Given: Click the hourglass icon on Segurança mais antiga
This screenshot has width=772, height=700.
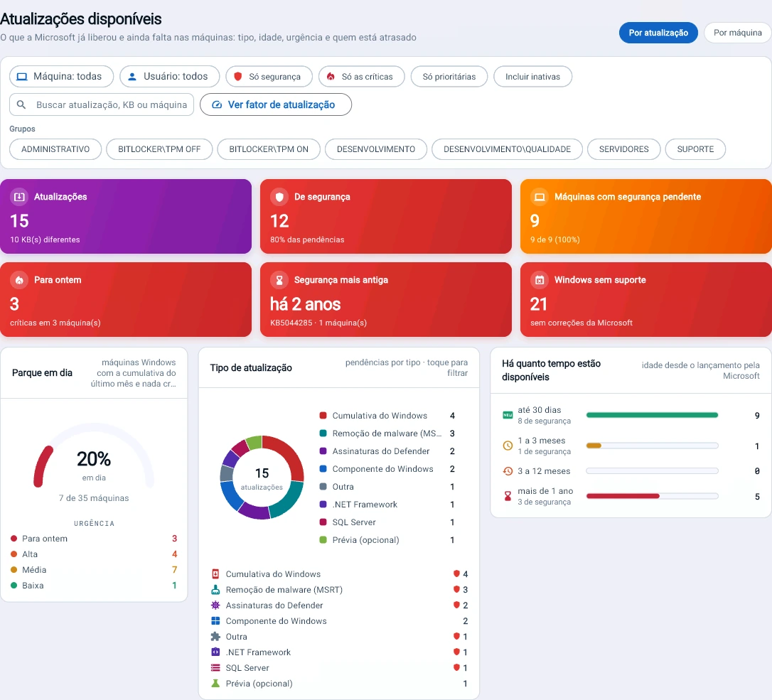Looking at the screenshot, I should pos(279,280).
